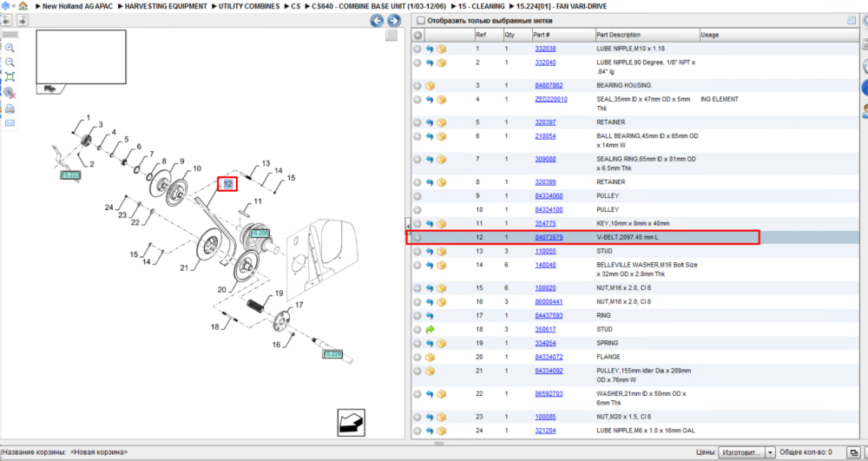Open part number link ZED220010

[x=551, y=99]
